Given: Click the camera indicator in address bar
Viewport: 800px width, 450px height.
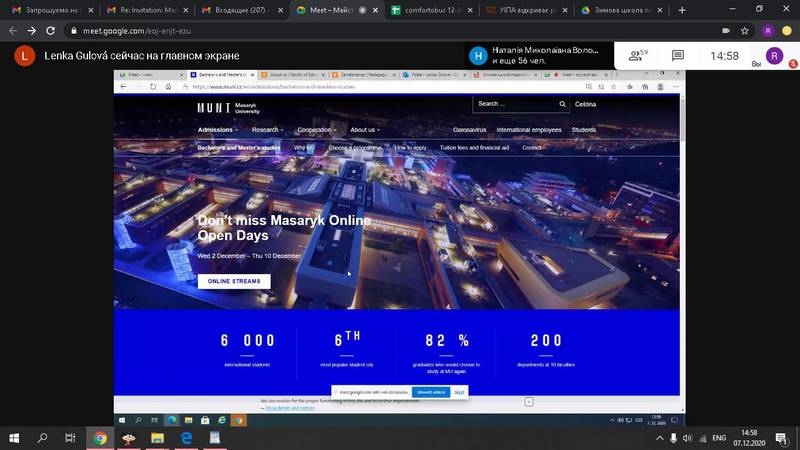Looking at the screenshot, I should coord(726,31).
